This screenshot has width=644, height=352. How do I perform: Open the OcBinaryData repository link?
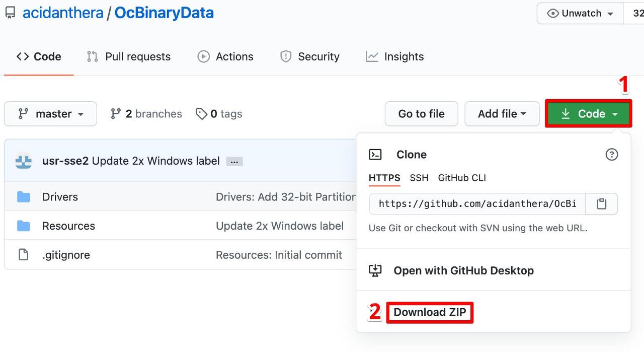pyautogui.click(x=164, y=13)
